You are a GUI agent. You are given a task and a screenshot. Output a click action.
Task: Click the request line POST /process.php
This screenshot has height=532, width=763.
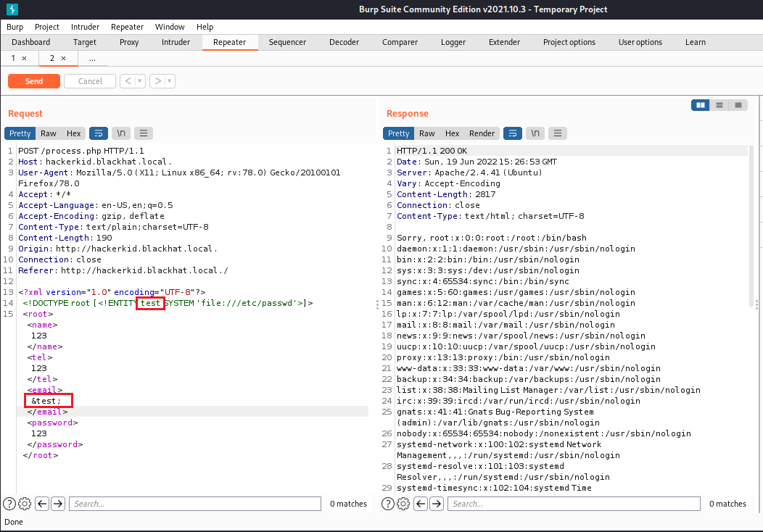click(81, 151)
